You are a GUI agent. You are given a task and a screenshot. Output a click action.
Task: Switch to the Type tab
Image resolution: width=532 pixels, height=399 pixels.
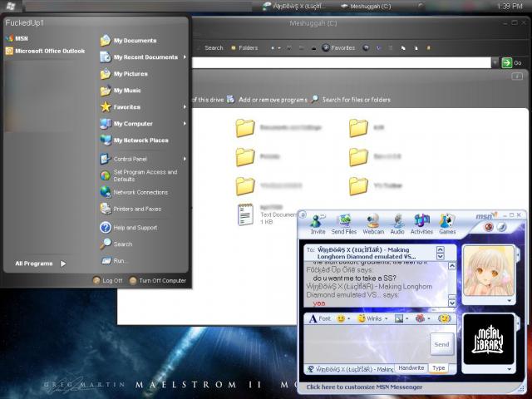click(438, 368)
